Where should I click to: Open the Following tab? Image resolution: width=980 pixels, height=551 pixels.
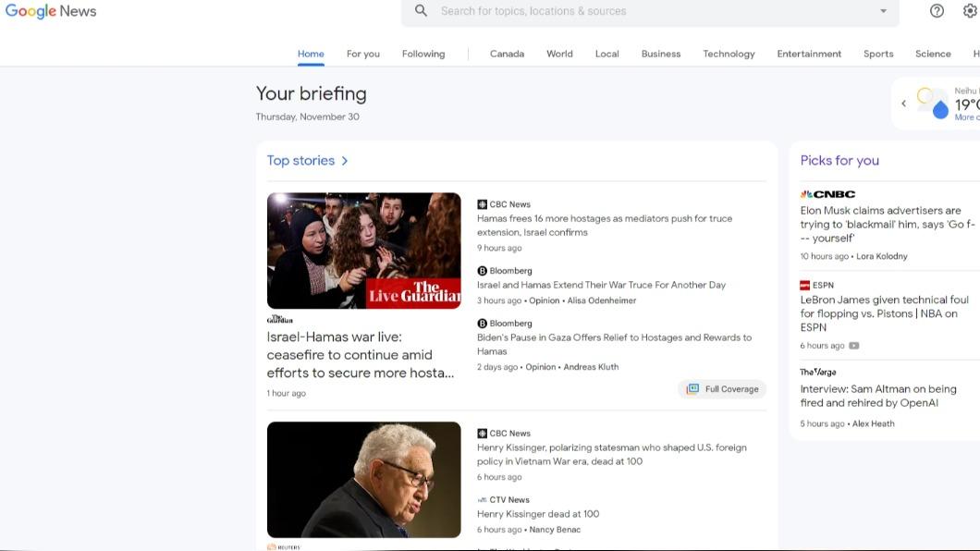[423, 54]
